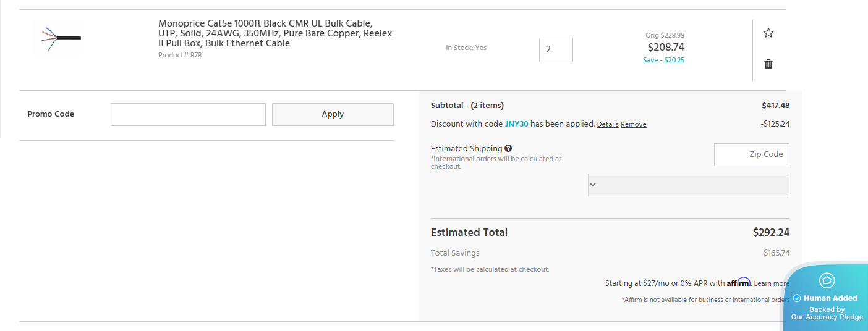Add cable to wishlist with star icon
Viewport: 868px width, 331px height.
coord(768,33)
